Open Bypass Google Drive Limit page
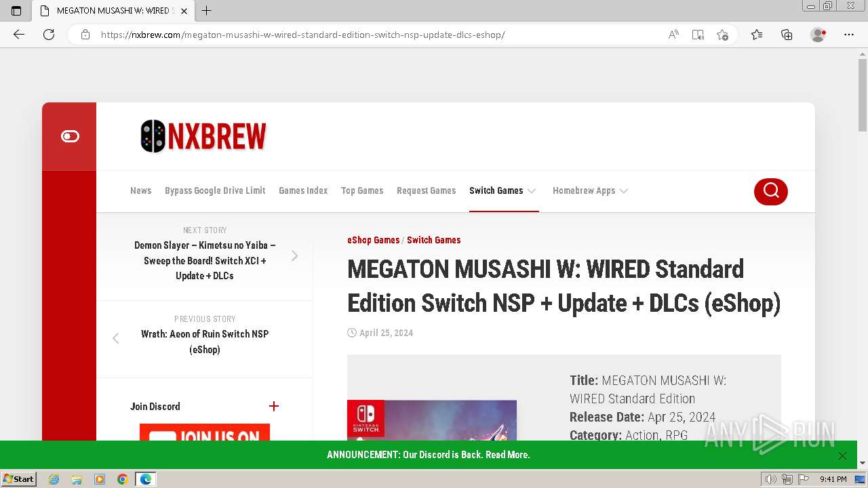This screenshot has width=868, height=488. coord(215,190)
